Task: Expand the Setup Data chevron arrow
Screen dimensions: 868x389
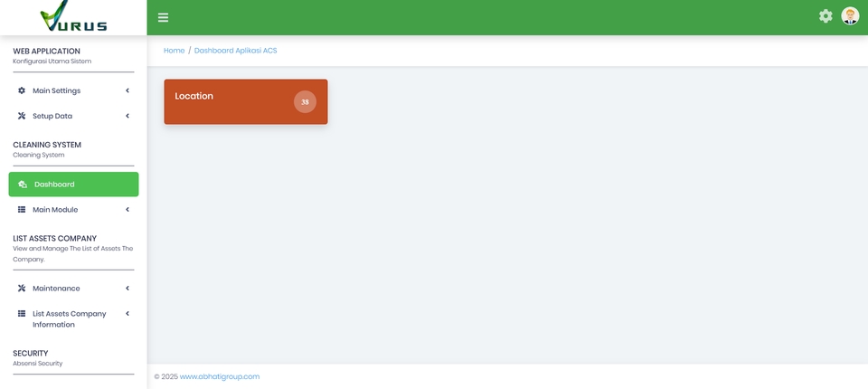Action: pyautogui.click(x=127, y=116)
